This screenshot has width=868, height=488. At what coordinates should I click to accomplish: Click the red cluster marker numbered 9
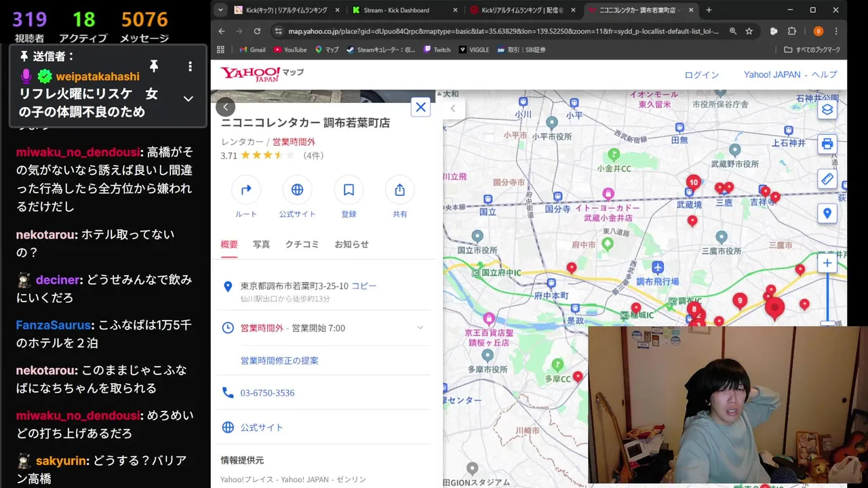[x=740, y=300]
